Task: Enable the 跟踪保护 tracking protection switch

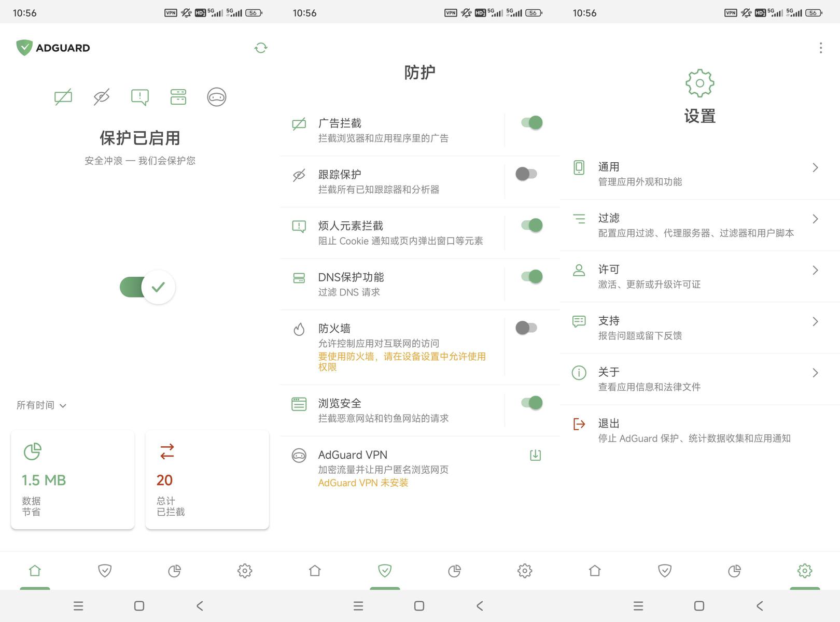Action: click(x=526, y=174)
